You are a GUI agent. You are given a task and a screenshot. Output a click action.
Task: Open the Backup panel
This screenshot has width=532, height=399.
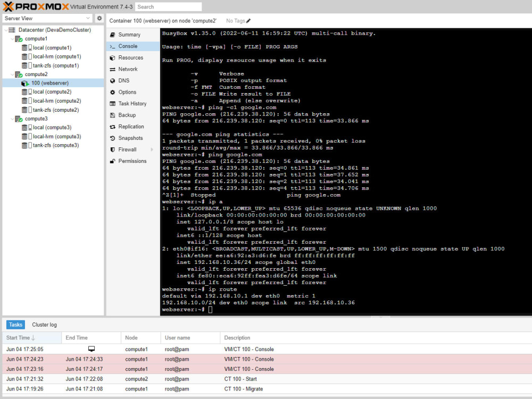127,115
